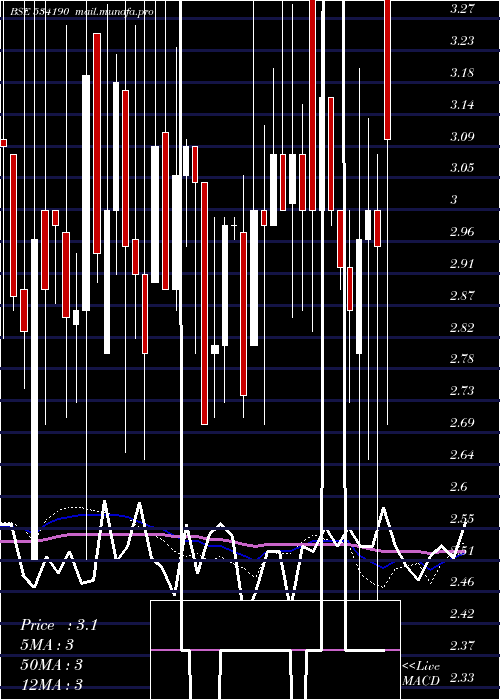
Task: Click the 3.14 price axis label
Action: (x=461, y=104)
